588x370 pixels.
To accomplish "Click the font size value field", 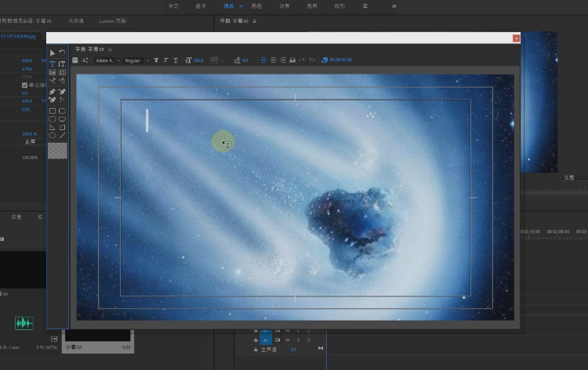I will [198, 60].
